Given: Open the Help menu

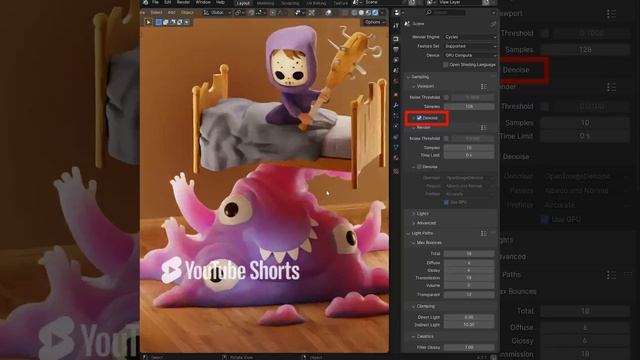Looking at the screenshot, I should click(x=220, y=2).
